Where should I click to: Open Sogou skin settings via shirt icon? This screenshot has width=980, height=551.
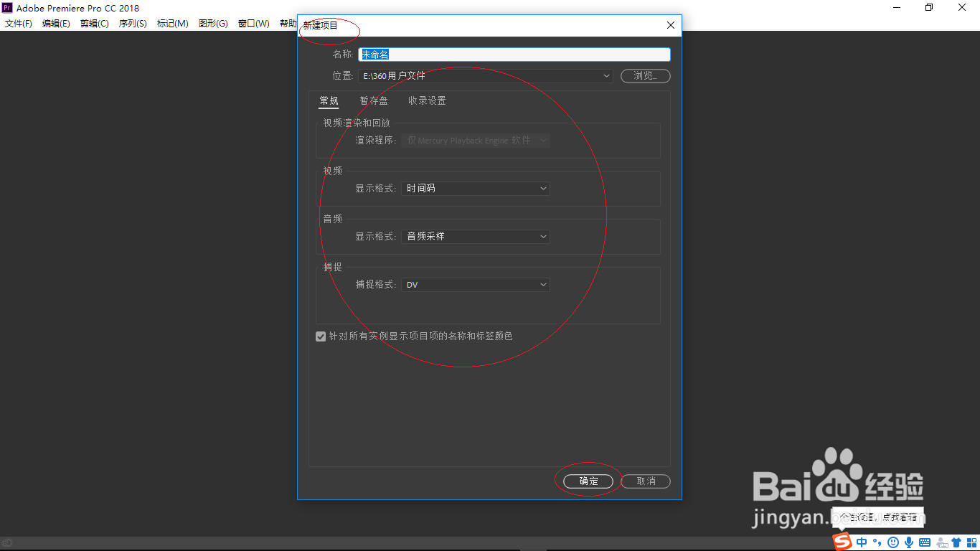click(x=956, y=542)
